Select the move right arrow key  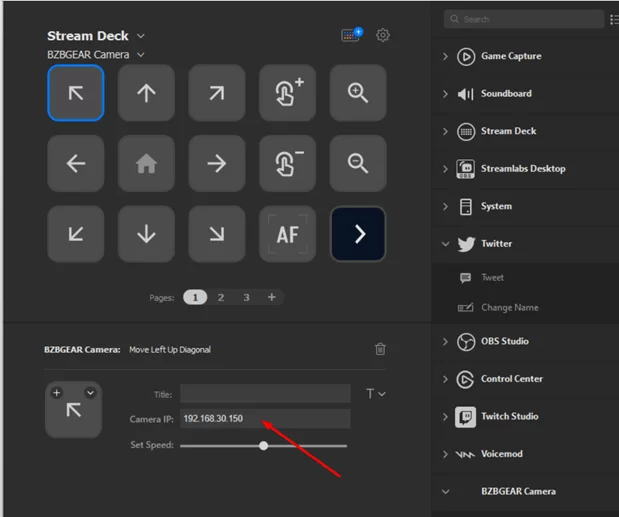217,163
